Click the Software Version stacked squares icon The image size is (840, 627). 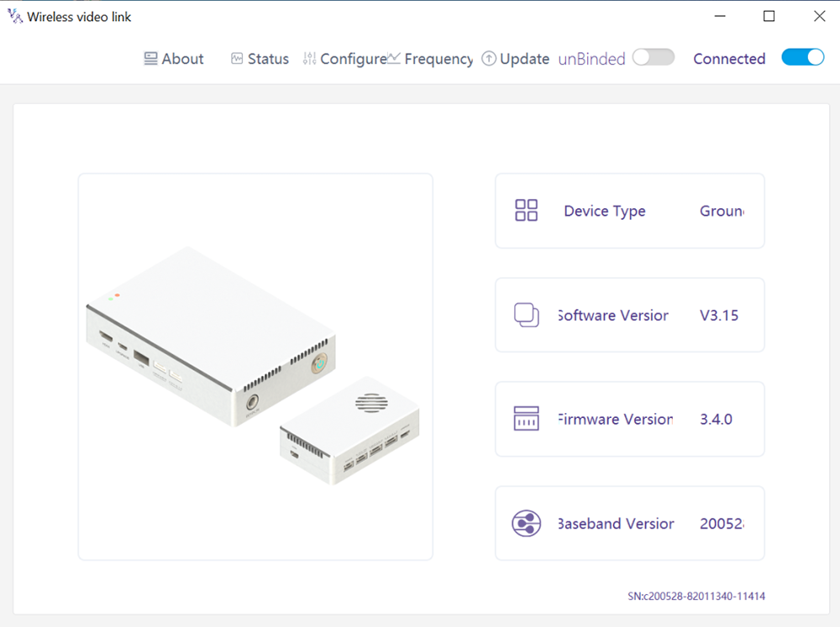[527, 315]
